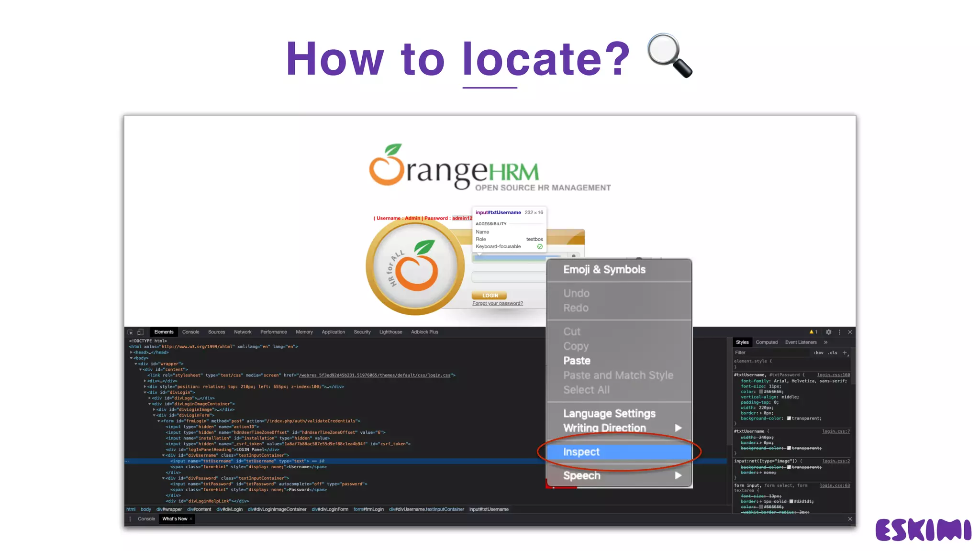Close the bottom console drawer
980x551 pixels.
point(850,519)
